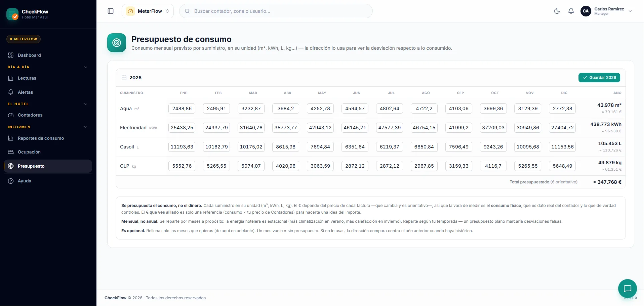Edit Agua February value 2495,91
644x306 pixels.
[216, 108]
